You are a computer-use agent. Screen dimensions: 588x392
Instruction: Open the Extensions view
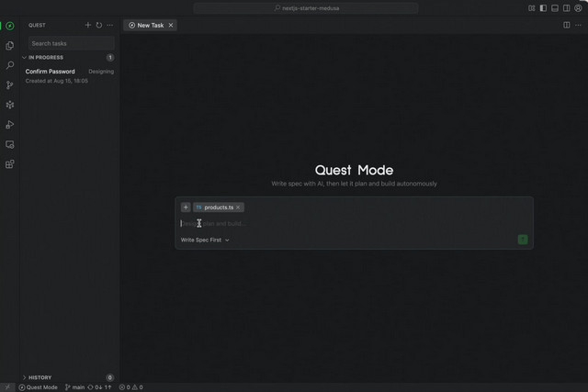(x=10, y=164)
